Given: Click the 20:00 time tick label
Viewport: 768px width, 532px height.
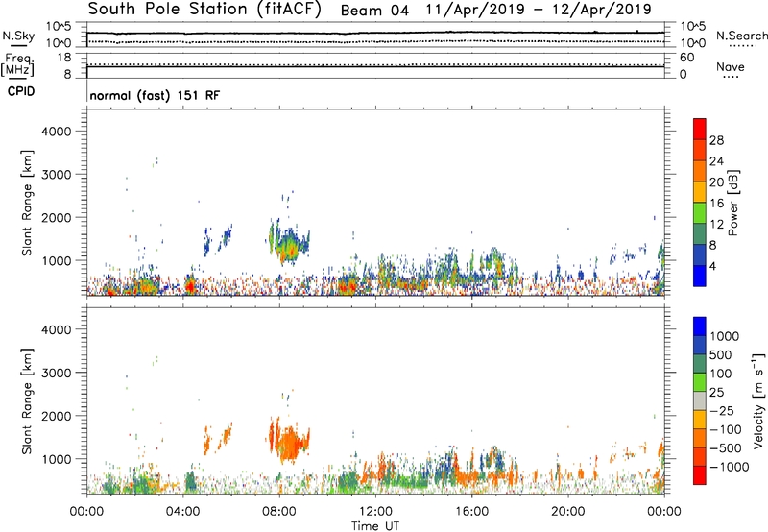Looking at the screenshot, I should click(567, 512).
